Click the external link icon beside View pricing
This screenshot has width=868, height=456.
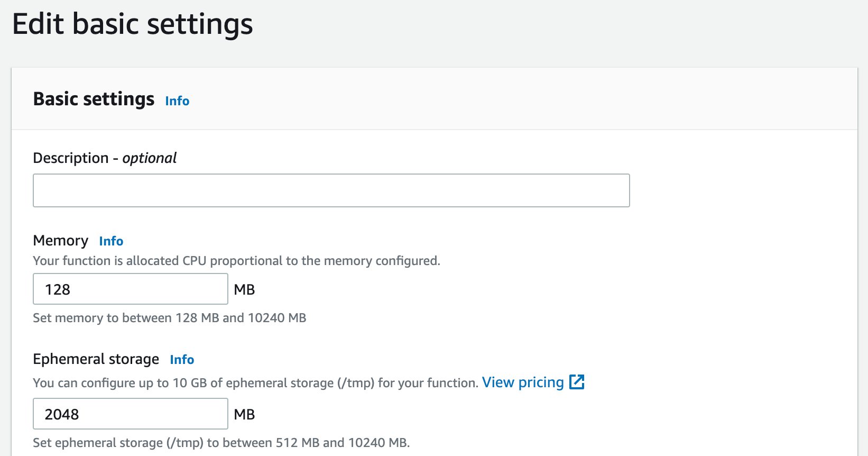(x=577, y=381)
